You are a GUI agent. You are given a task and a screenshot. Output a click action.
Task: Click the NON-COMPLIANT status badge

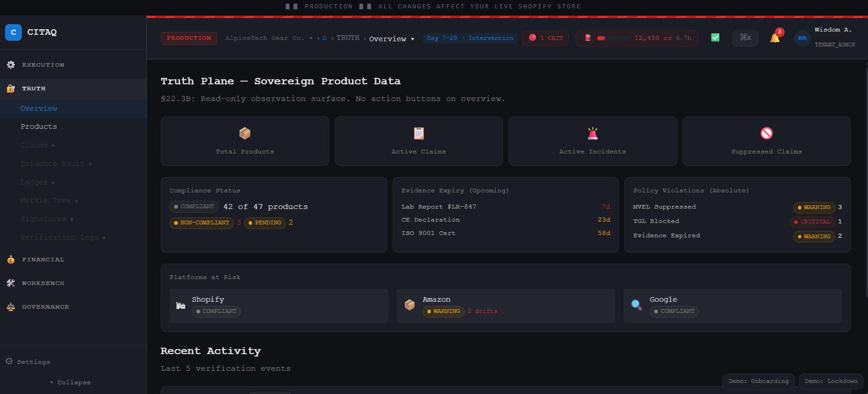[x=202, y=223]
